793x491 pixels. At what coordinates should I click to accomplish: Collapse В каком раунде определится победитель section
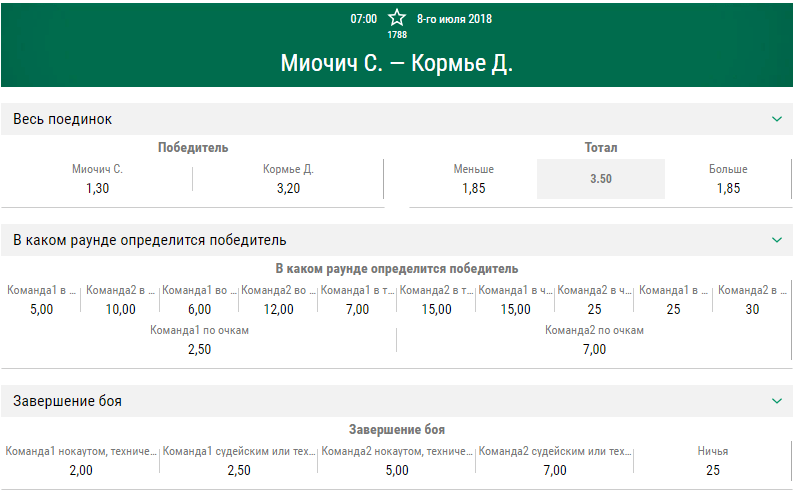click(777, 240)
